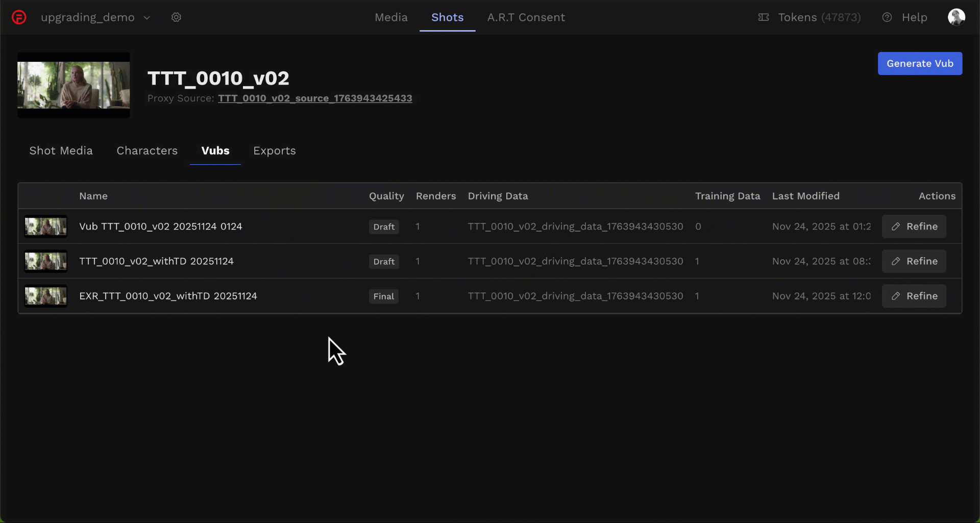Expand the Actions column header menu
Viewport: 980px width, 523px height.
click(x=937, y=196)
